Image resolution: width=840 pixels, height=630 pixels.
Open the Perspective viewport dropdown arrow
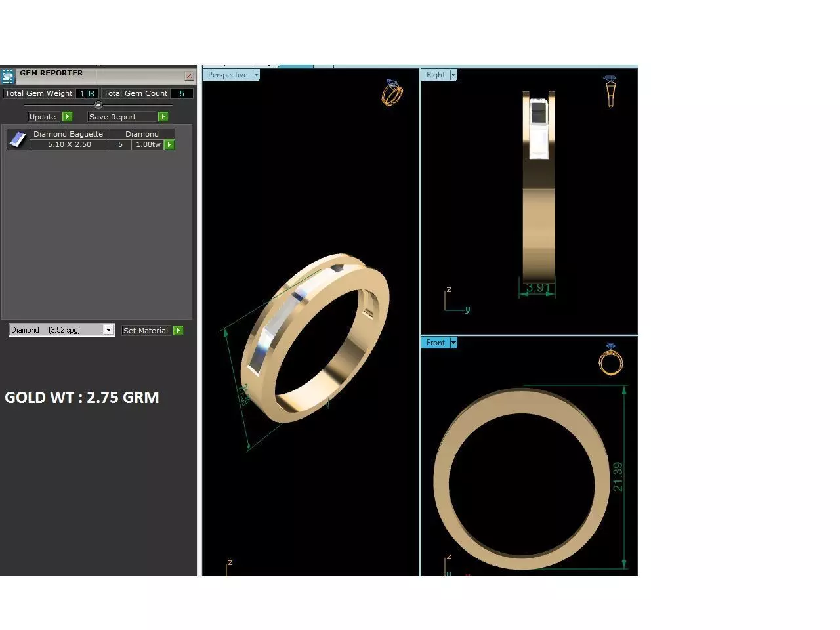[256, 75]
